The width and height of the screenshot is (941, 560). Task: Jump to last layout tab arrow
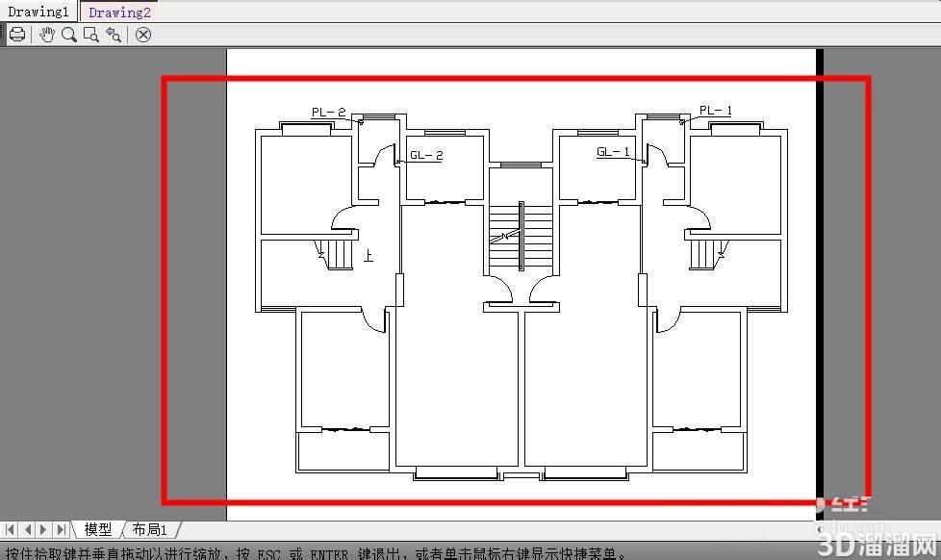click(x=61, y=529)
